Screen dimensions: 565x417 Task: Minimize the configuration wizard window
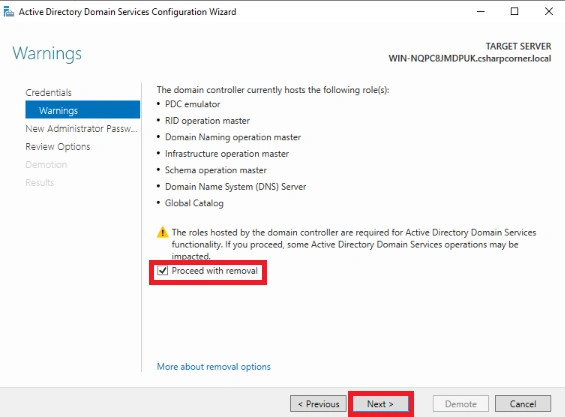point(480,12)
